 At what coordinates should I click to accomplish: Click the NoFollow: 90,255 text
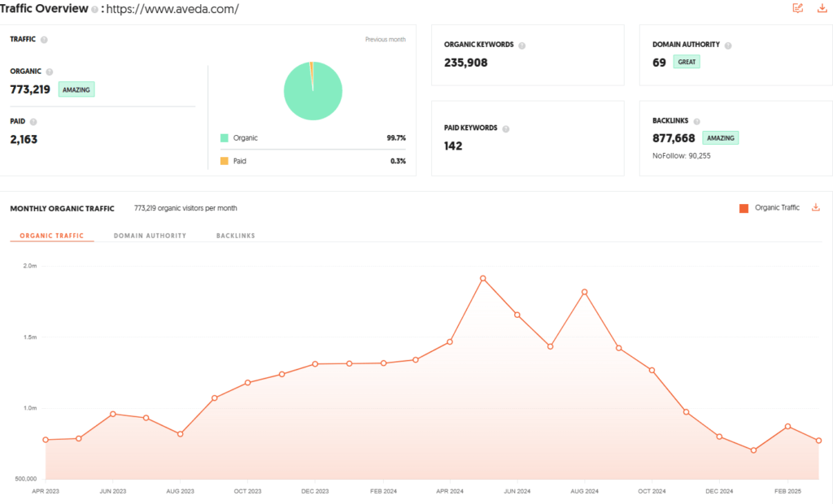click(x=681, y=155)
